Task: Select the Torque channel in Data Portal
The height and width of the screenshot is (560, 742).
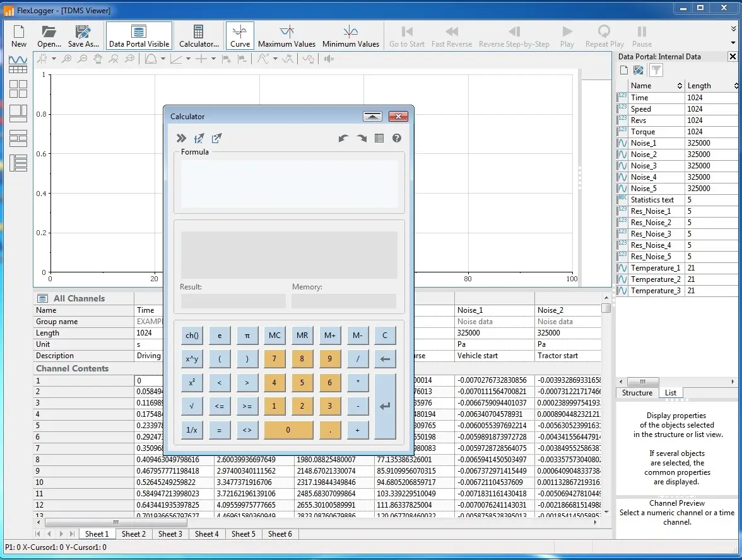Action: (x=678, y=131)
